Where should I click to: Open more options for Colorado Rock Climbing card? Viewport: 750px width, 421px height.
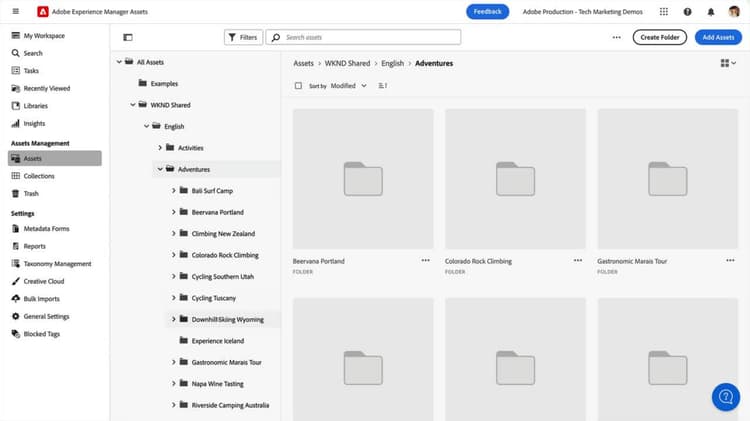(578, 260)
